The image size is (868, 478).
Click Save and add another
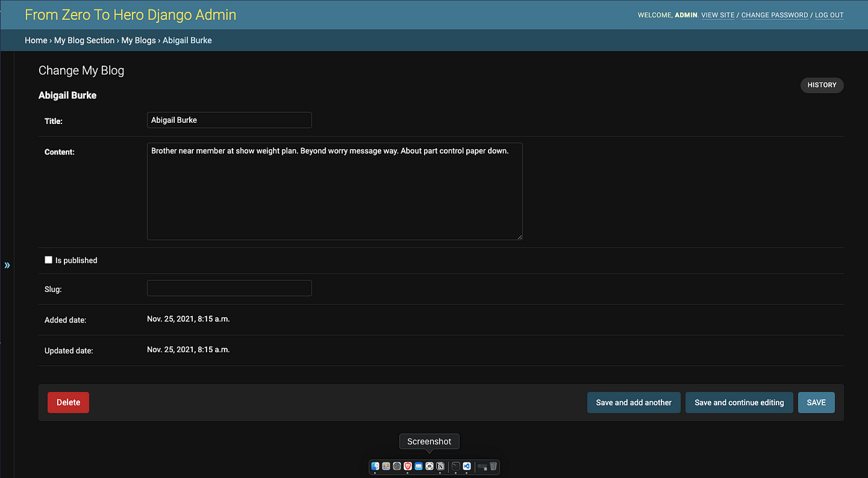[x=634, y=402]
